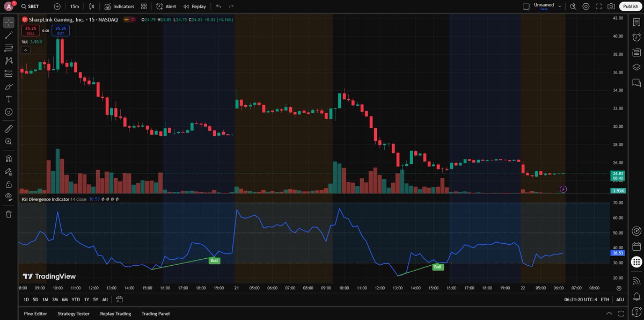644x320 pixels.
Task: Select the zoom in tool
Action: tap(9, 142)
